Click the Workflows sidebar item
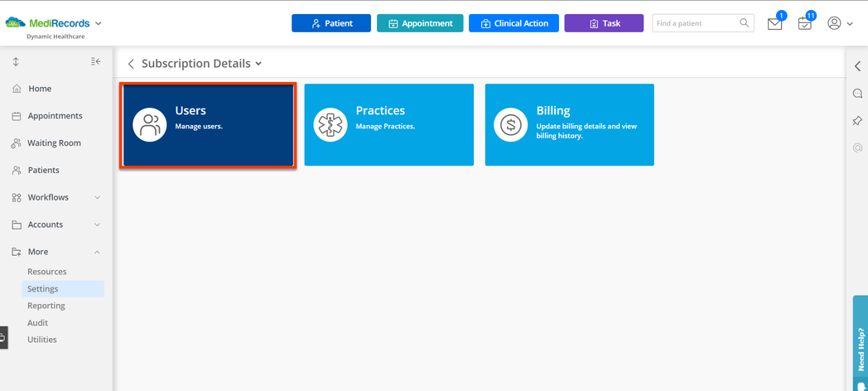This screenshot has height=391, width=868. click(x=48, y=197)
